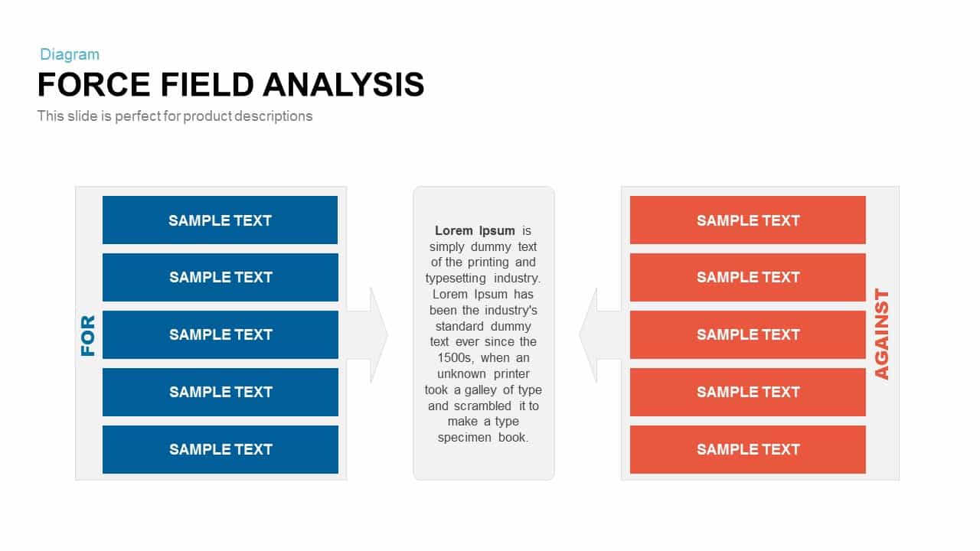This screenshot has width=980, height=551.
Task: Click the second blue SAMPLE TEXT box
Action: [220, 277]
